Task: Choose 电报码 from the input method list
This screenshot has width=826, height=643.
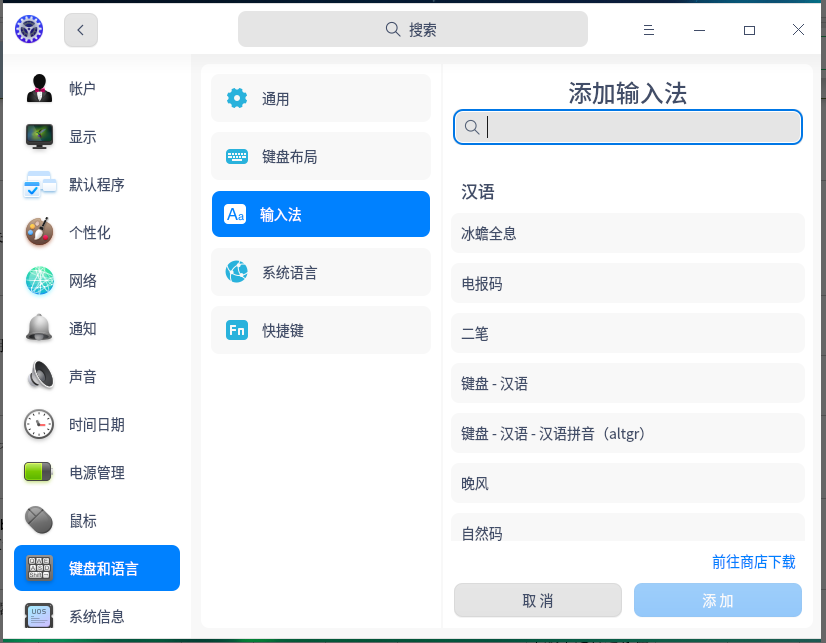Action: tap(627, 284)
